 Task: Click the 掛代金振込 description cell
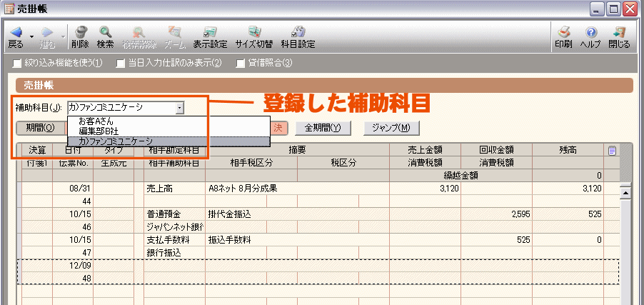[297, 214]
